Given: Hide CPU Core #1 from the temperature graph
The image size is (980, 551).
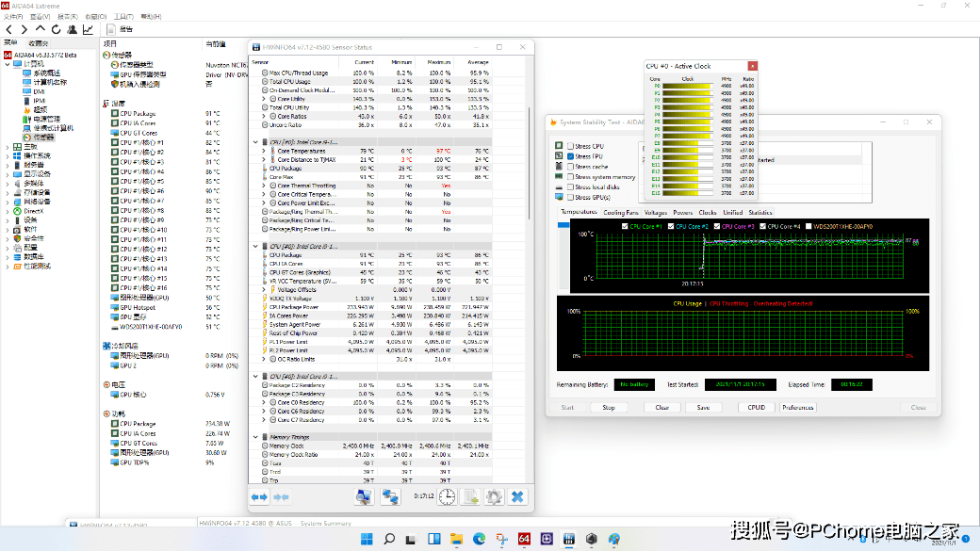Looking at the screenshot, I should coord(625,226).
